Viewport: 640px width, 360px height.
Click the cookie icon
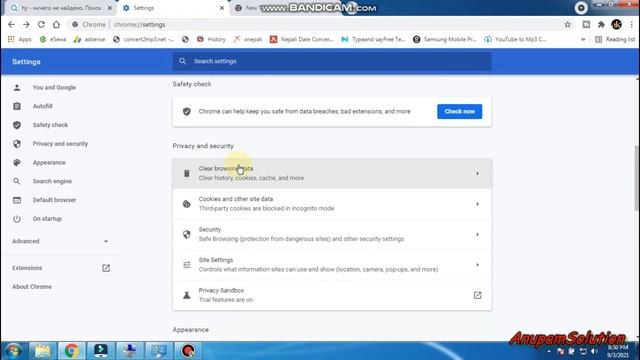187,204
